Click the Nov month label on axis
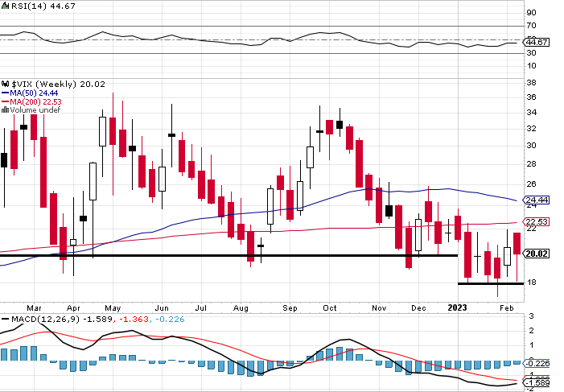The image size is (564, 392). pyautogui.click(x=379, y=308)
